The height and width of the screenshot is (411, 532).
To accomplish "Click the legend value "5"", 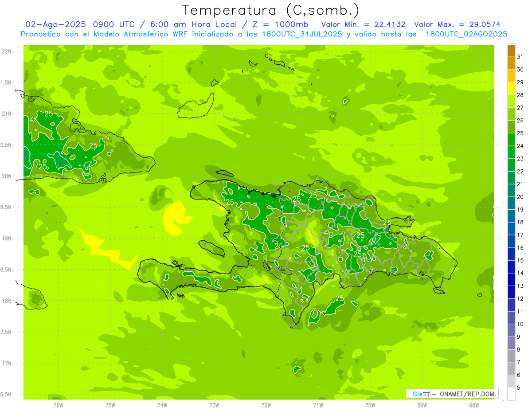I will [x=519, y=388].
